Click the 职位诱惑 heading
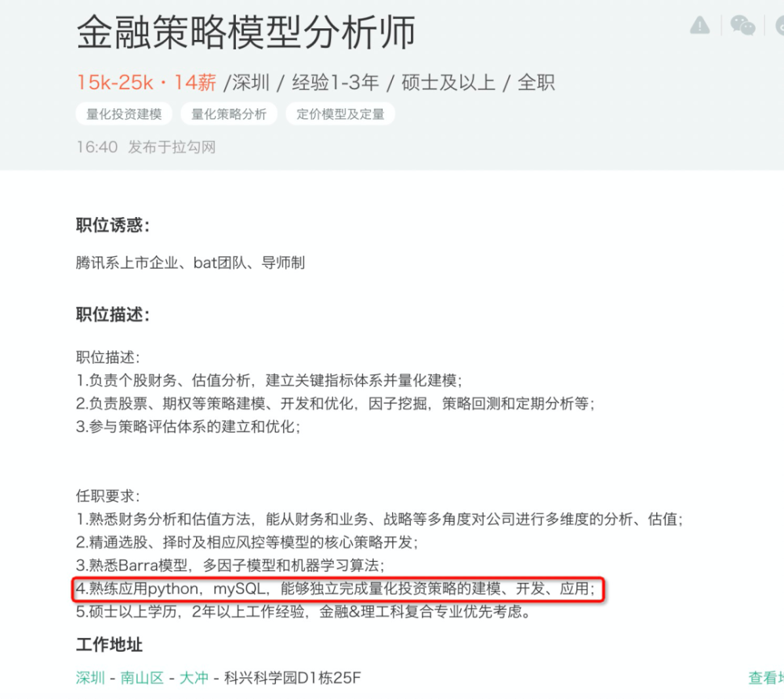The image size is (784, 699). pyautogui.click(x=113, y=225)
